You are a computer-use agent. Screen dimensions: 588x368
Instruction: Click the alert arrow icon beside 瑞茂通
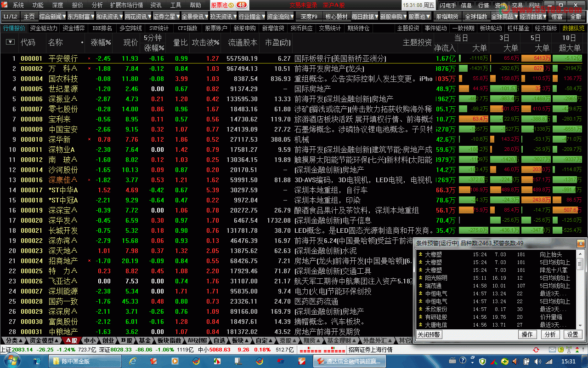(420, 285)
